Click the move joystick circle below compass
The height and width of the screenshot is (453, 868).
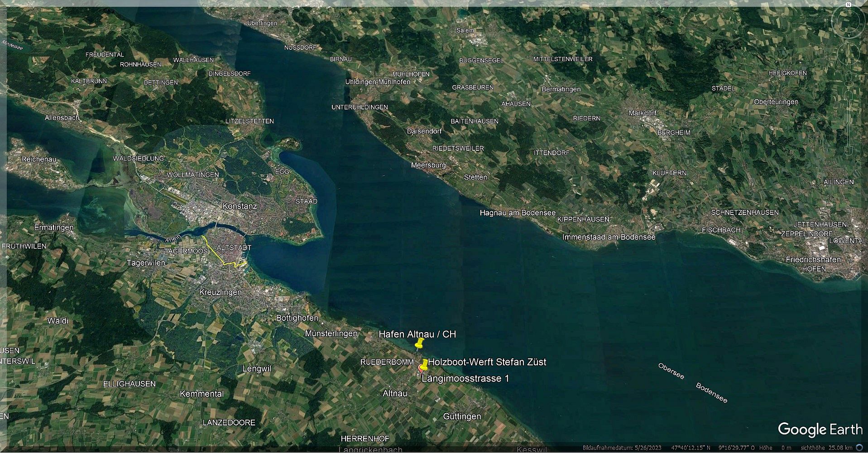click(848, 53)
